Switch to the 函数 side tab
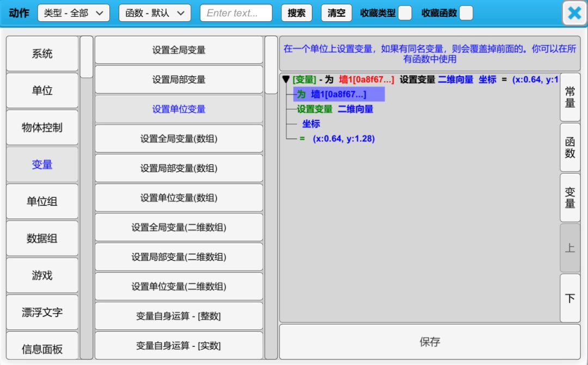The width and height of the screenshot is (588, 365). click(x=570, y=147)
